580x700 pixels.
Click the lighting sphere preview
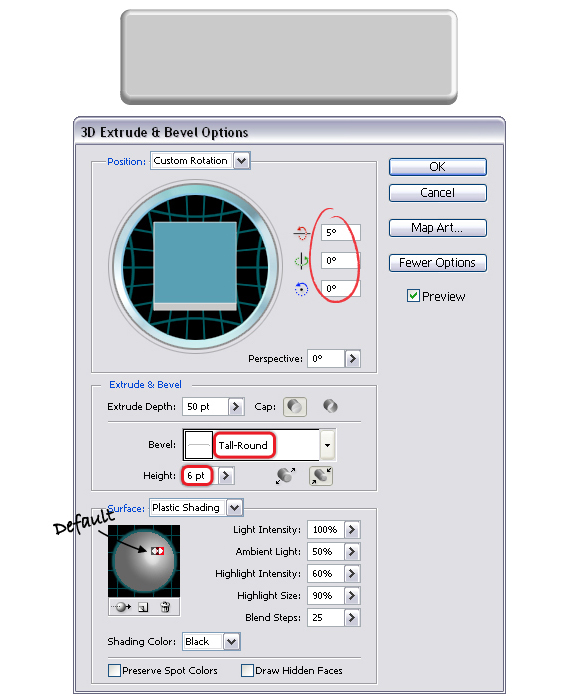point(144,561)
